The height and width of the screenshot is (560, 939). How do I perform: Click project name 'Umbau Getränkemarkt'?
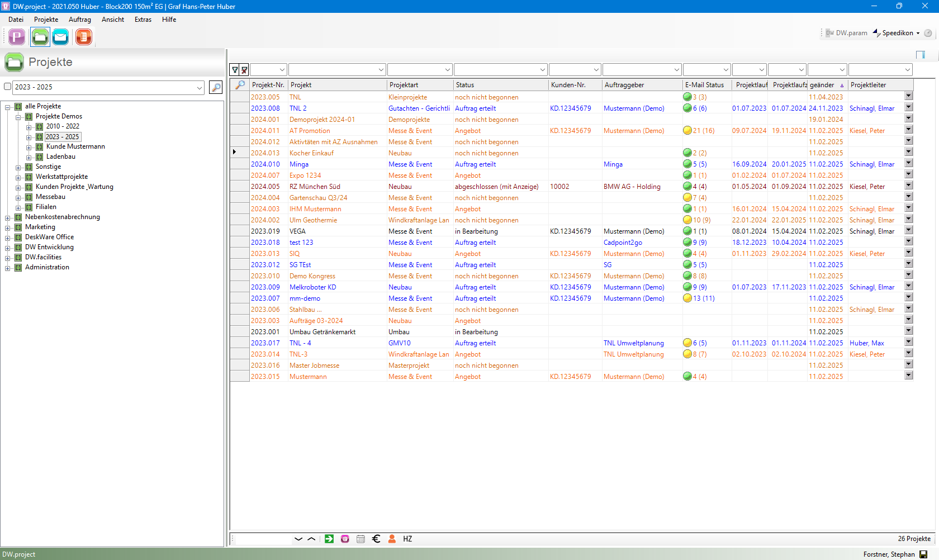323,332
